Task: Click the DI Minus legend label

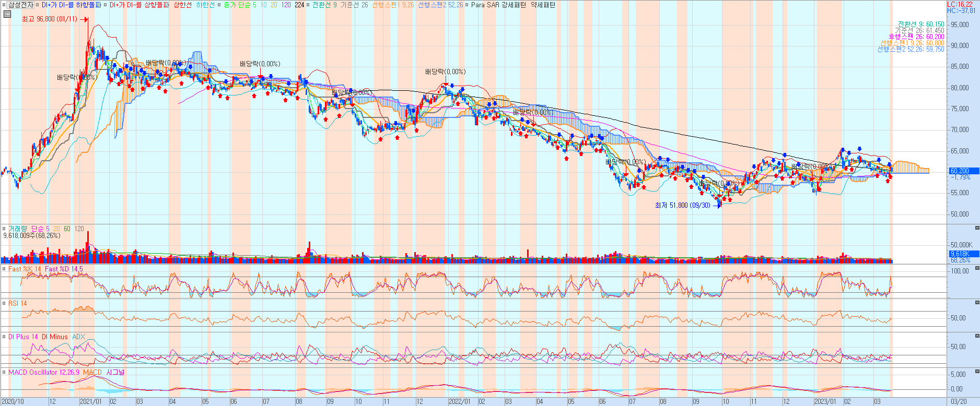Action: pyautogui.click(x=55, y=337)
